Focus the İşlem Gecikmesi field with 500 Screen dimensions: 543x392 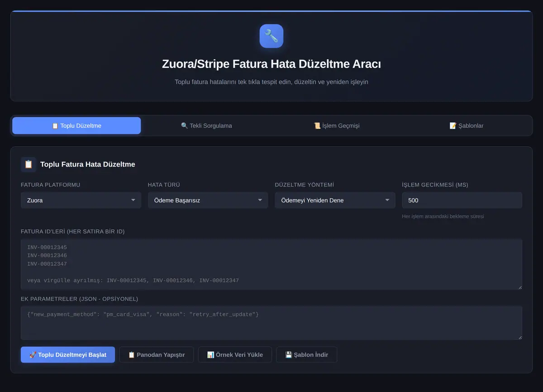(x=462, y=200)
